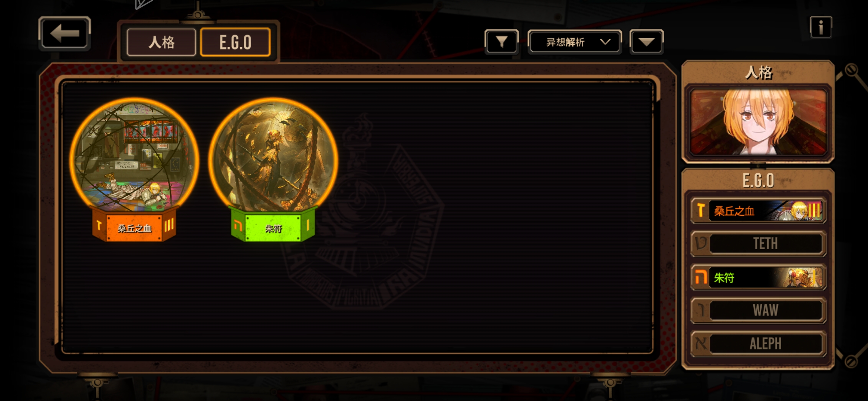Select the TETH letter icon in E.G.O list
The width and height of the screenshot is (868, 401).
coord(700,244)
